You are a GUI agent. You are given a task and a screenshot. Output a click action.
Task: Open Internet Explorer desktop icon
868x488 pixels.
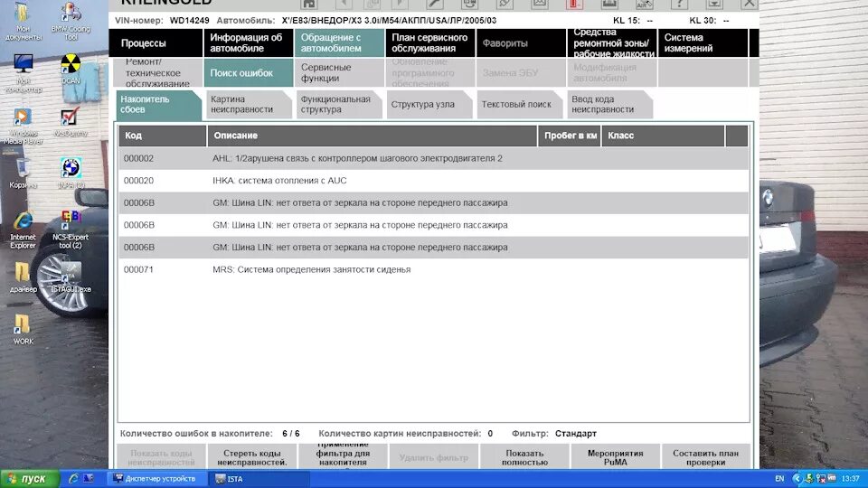23,230
